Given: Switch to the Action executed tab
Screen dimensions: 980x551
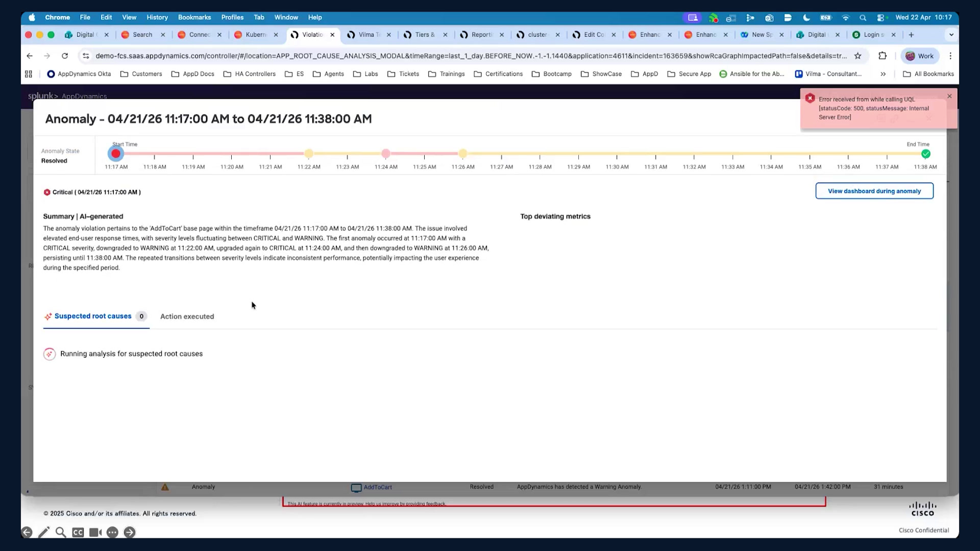Looking at the screenshot, I should (x=187, y=316).
